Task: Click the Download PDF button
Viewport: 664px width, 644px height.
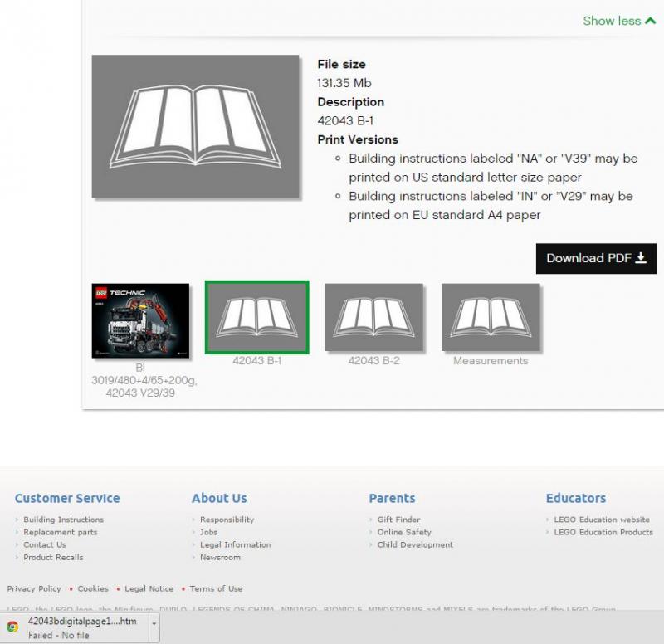Action: [596, 258]
